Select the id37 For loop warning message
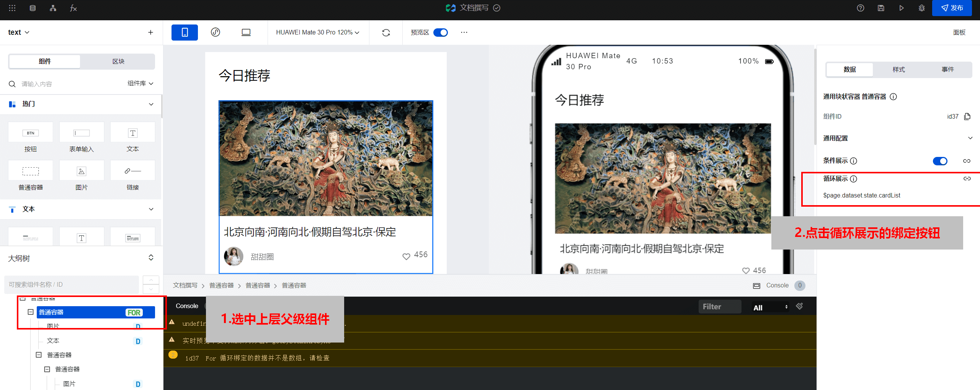 [258, 358]
